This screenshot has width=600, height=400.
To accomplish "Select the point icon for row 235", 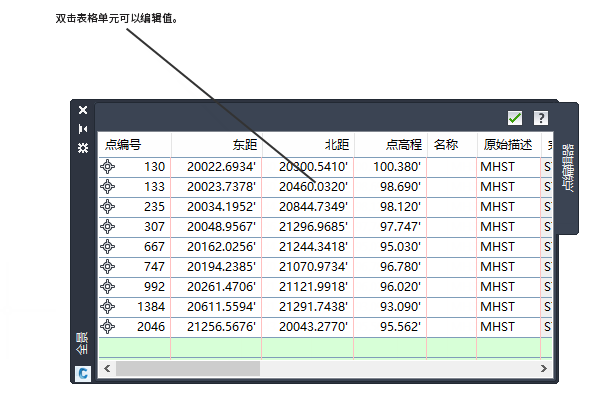I will point(108,206).
